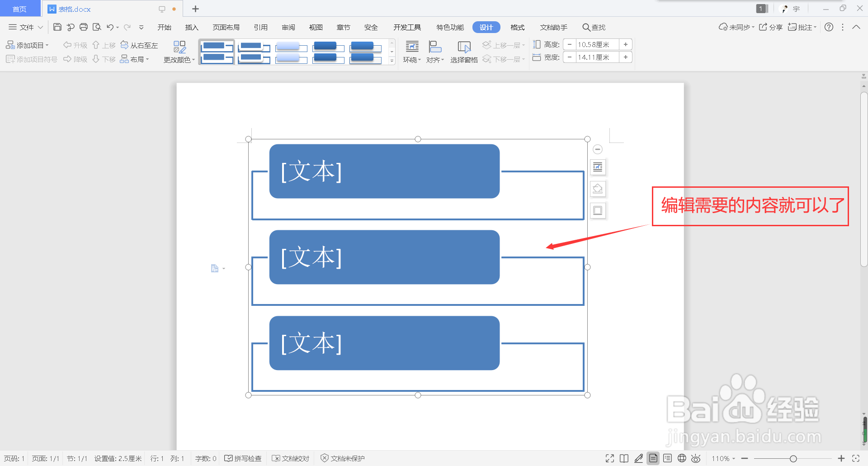Select the second SmartArt style thumbnail
Image resolution: width=868 pixels, height=466 pixels.
254,52
